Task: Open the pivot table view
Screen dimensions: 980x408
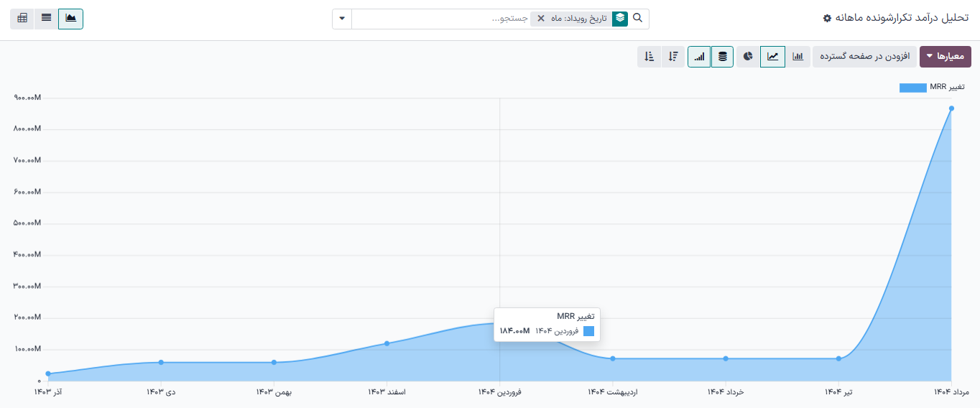Action: tap(22, 19)
